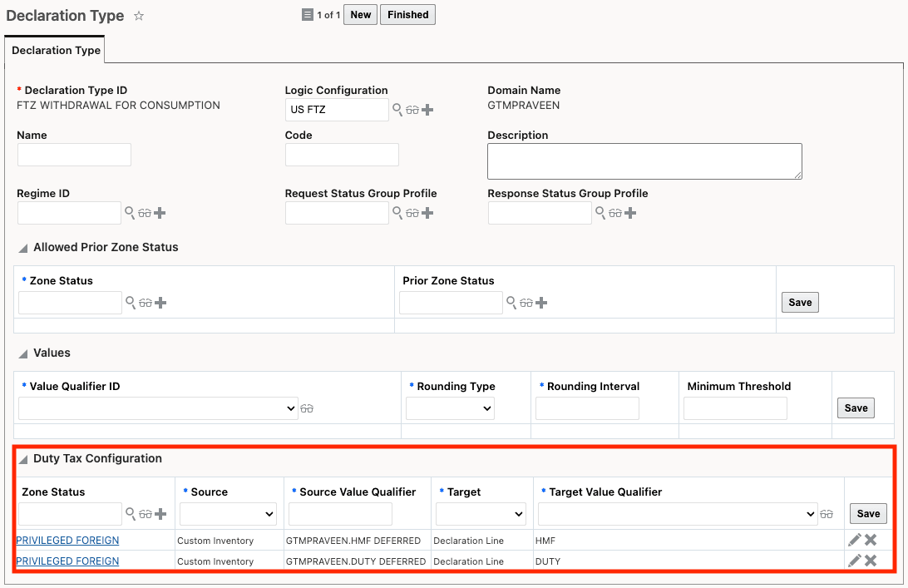This screenshot has width=908, height=588.
Task: Open the Duty Tax Source dropdown
Action: pos(228,514)
